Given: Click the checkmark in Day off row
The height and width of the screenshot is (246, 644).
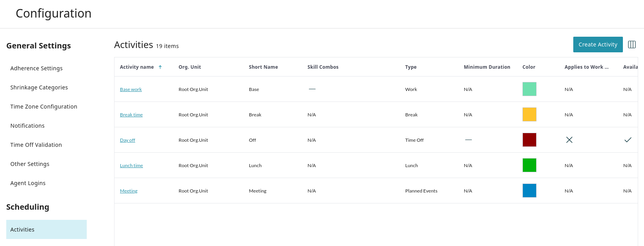Looking at the screenshot, I should (628, 140).
